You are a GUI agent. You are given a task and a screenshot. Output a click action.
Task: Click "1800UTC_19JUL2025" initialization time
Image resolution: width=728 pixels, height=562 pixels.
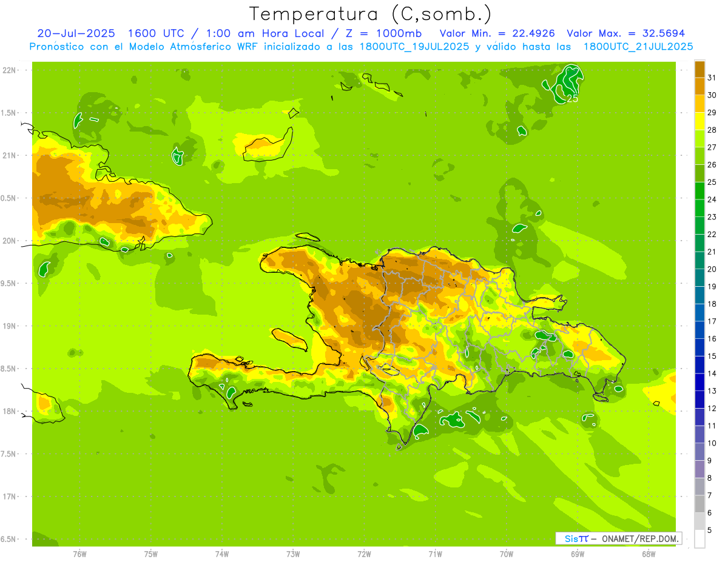click(413, 47)
